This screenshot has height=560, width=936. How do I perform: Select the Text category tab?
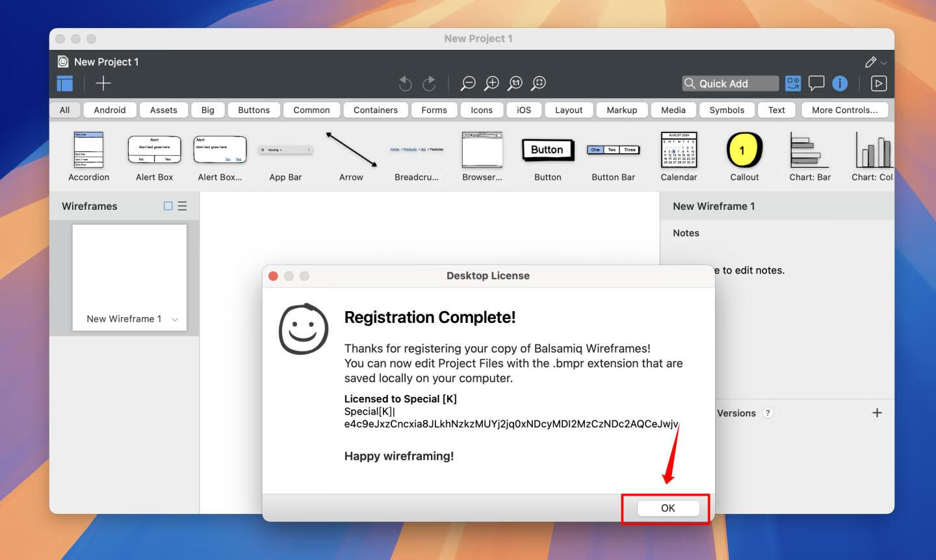coord(777,110)
